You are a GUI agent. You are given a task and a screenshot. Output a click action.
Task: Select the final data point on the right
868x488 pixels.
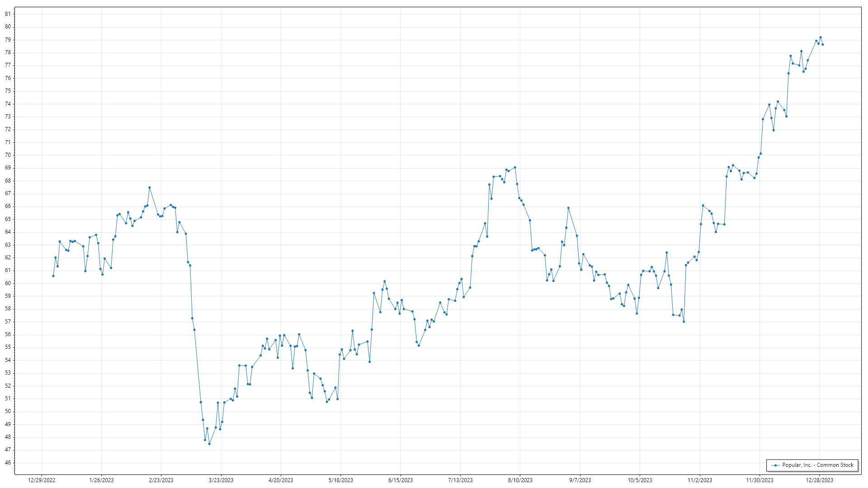823,45
